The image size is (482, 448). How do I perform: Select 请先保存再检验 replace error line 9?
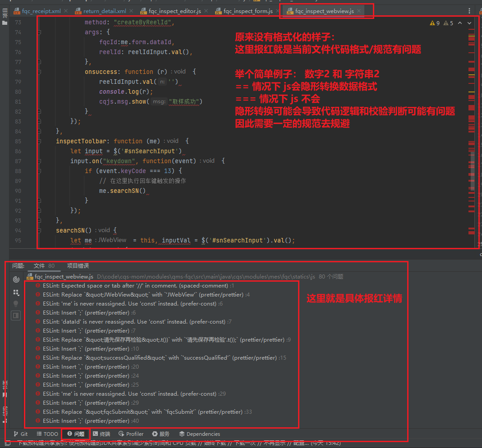(163, 340)
